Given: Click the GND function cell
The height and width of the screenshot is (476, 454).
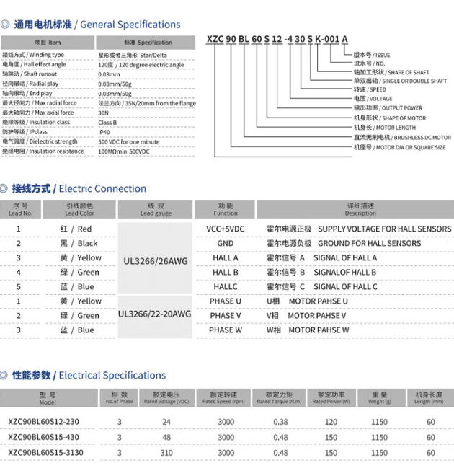Looking at the screenshot, I should point(226,244).
